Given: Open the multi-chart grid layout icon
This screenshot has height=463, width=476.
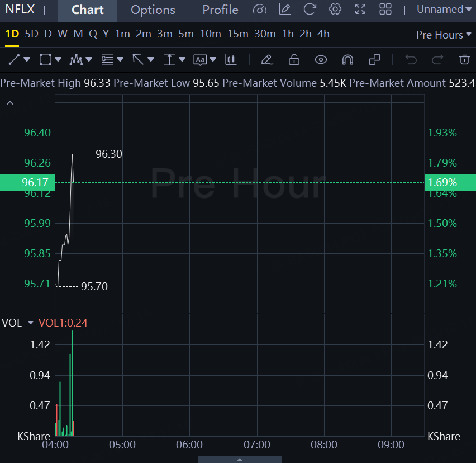Looking at the screenshot, I should click(385, 10).
